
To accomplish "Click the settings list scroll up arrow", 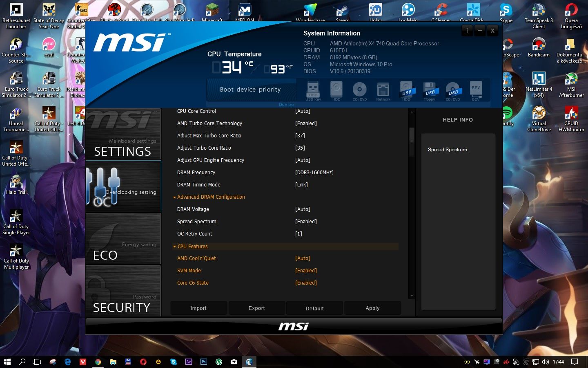I will click(x=412, y=112).
